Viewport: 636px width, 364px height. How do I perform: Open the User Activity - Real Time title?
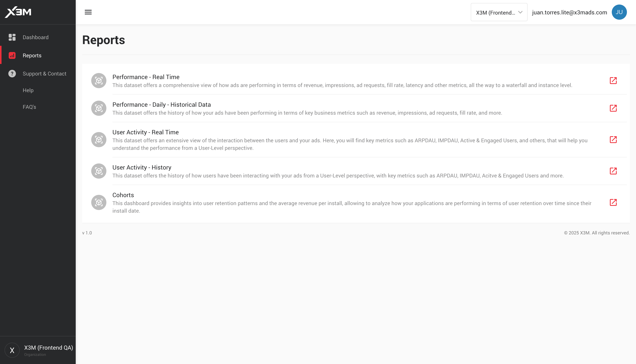pyautogui.click(x=146, y=132)
